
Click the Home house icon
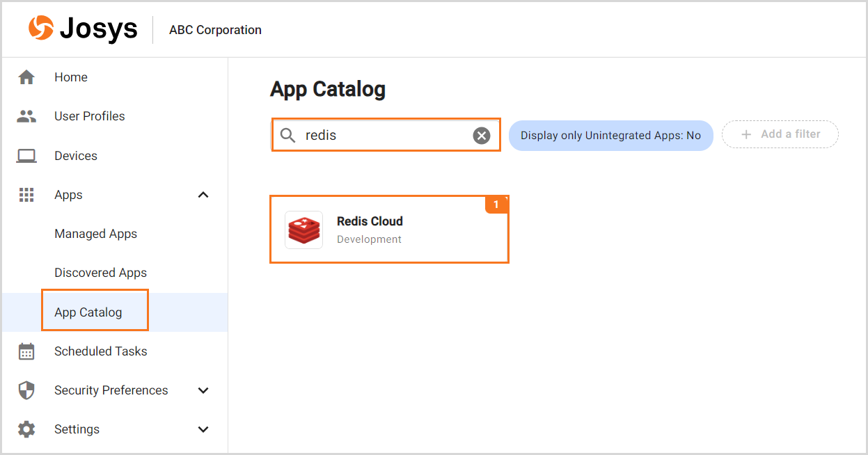(26, 77)
